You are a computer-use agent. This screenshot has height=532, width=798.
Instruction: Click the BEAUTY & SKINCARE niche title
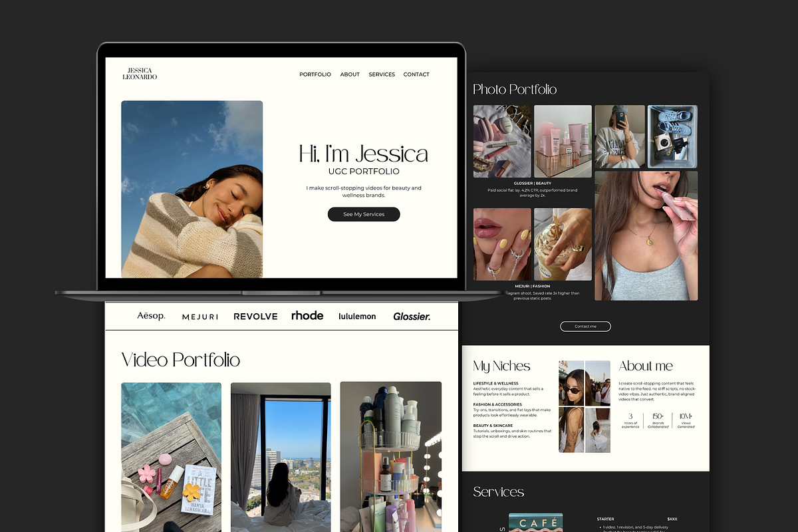click(493, 426)
